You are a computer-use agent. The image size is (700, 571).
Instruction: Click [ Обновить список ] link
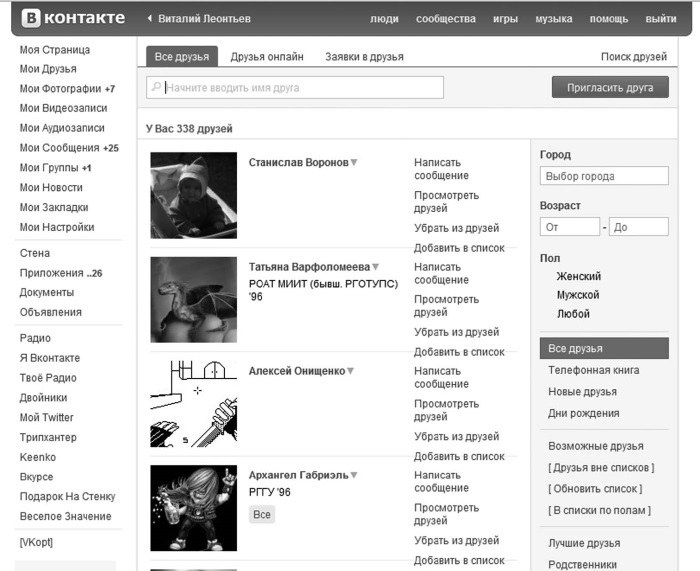[595, 489]
